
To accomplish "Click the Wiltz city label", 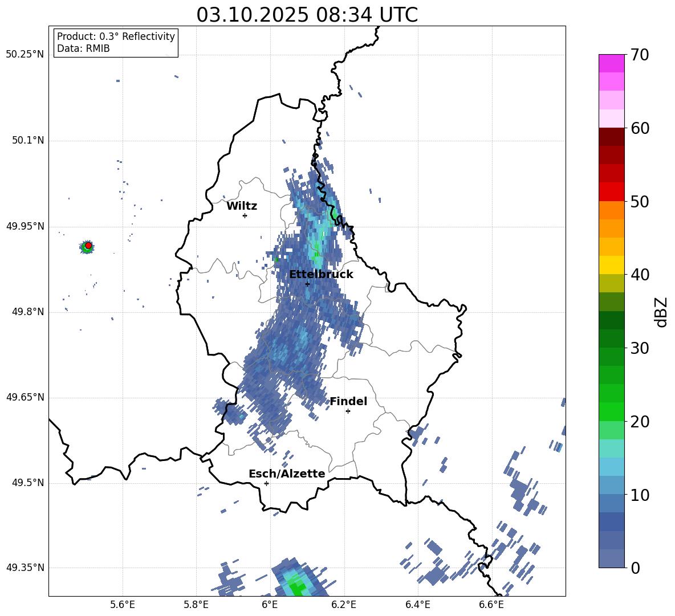I will (242, 206).
